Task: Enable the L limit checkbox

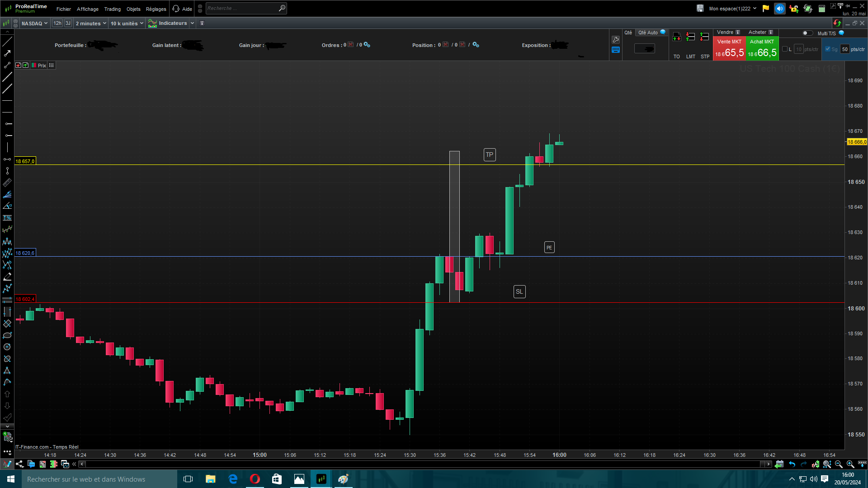Action: (785, 49)
